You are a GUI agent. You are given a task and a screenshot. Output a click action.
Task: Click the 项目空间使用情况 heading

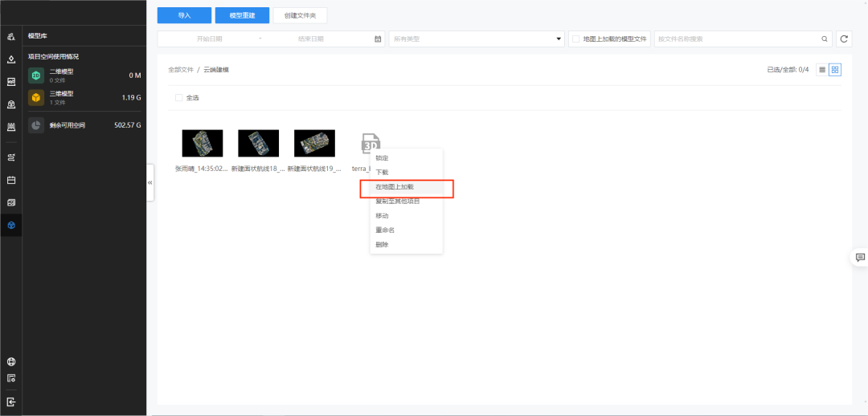(53, 56)
